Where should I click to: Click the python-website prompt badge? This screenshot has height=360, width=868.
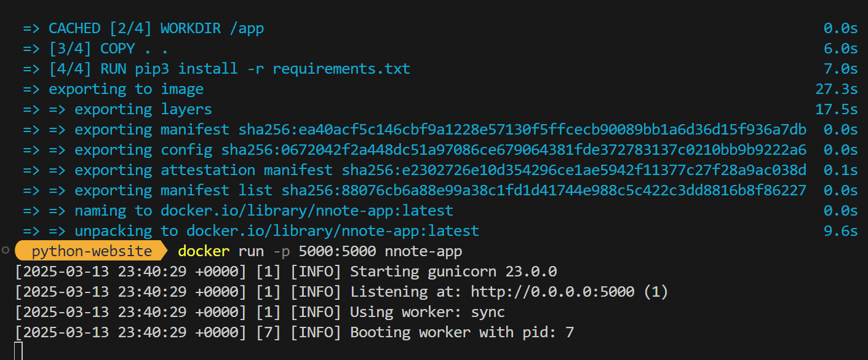pyautogui.click(x=91, y=251)
